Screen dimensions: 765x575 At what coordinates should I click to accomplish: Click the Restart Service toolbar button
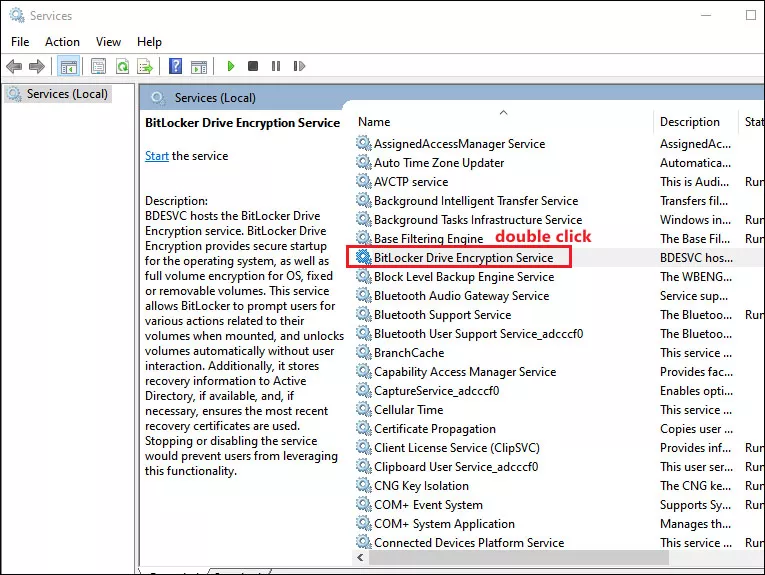click(299, 66)
